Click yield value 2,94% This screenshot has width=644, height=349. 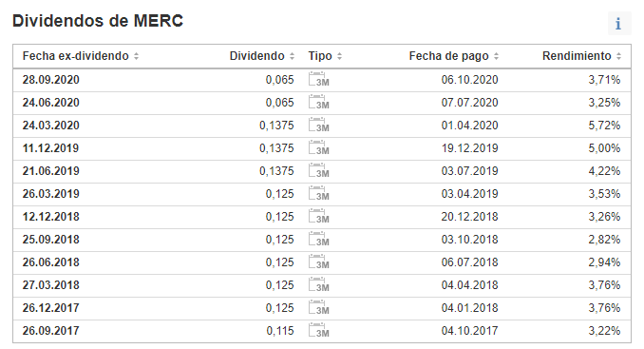coord(604,262)
